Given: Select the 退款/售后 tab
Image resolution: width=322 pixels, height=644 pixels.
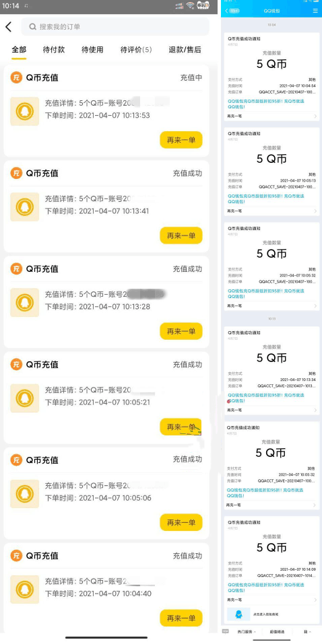Looking at the screenshot, I should tap(185, 50).
